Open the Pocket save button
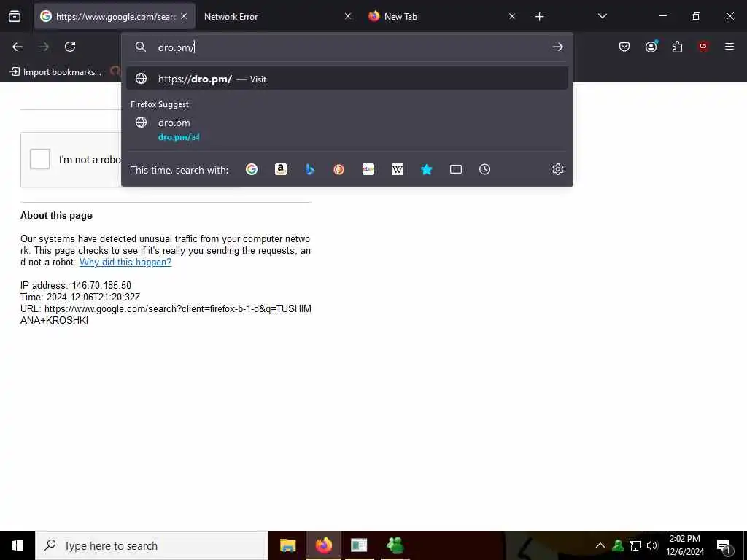 (x=624, y=47)
